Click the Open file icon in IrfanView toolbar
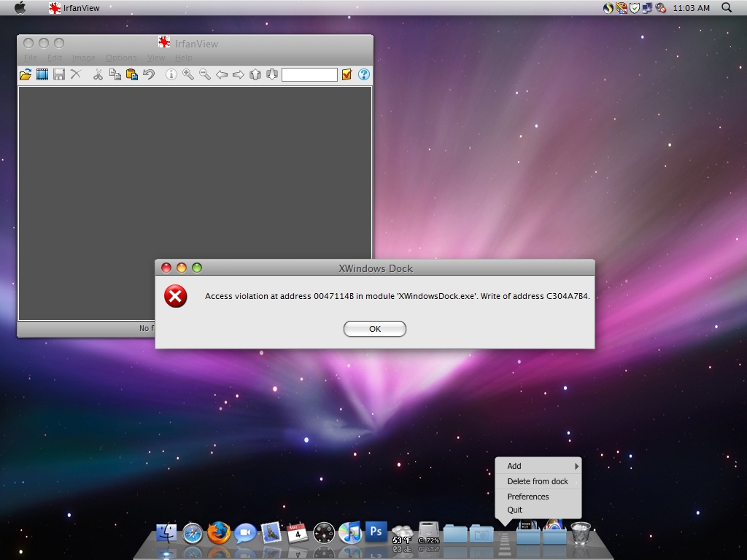This screenshot has height=560, width=747. (26, 74)
